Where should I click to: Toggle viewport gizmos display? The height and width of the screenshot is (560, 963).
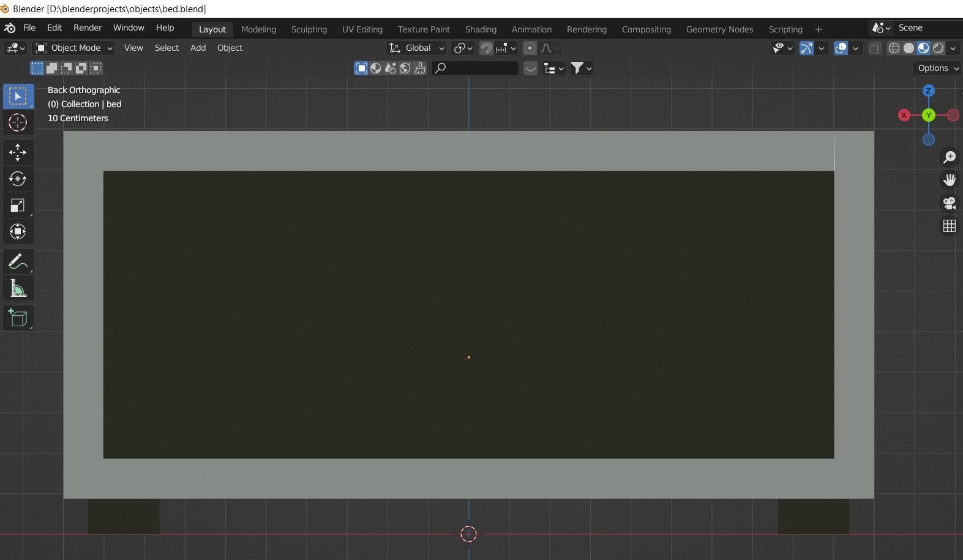(806, 48)
